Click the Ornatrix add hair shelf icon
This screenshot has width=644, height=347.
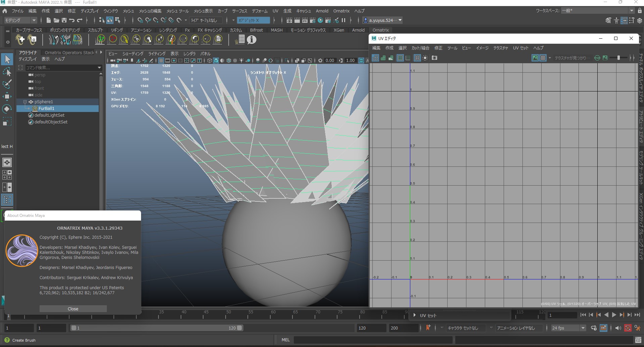coord(20,40)
